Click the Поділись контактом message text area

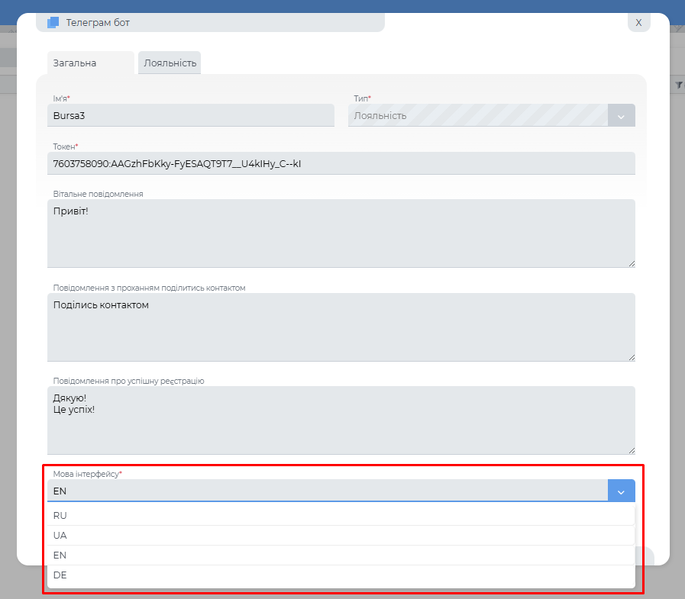click(340, 327)
